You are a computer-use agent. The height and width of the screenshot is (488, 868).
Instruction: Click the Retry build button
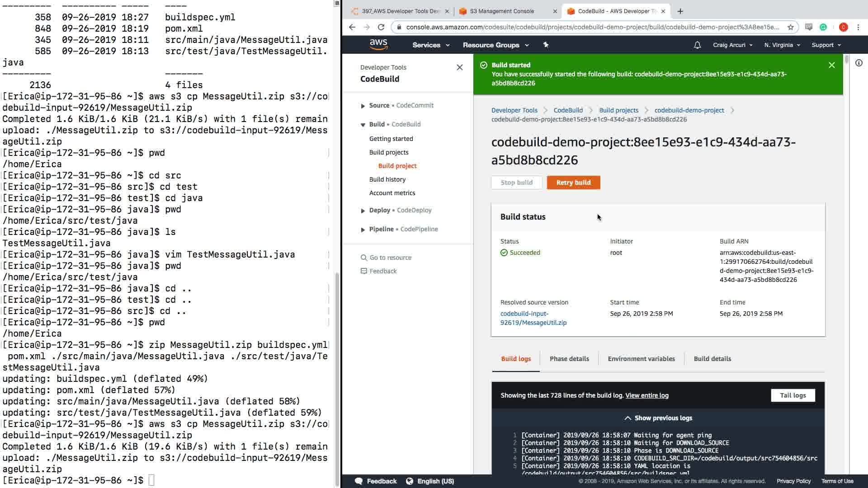(x=573, y=183)
